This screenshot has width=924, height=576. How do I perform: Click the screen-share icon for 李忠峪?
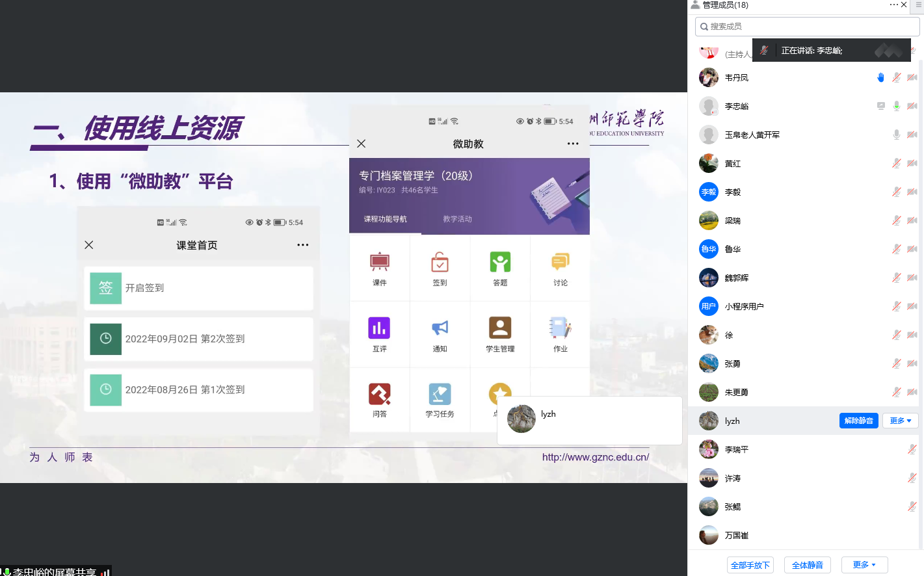[x=881, y=106]
